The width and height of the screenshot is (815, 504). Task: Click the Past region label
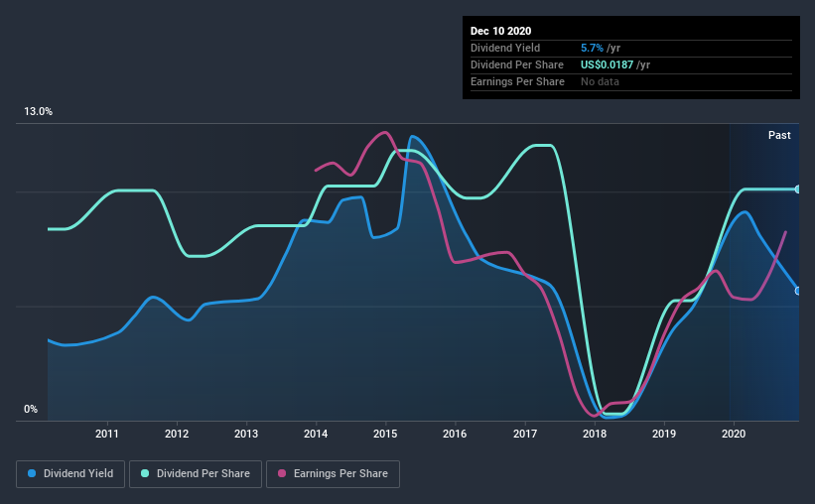point(779,135)
